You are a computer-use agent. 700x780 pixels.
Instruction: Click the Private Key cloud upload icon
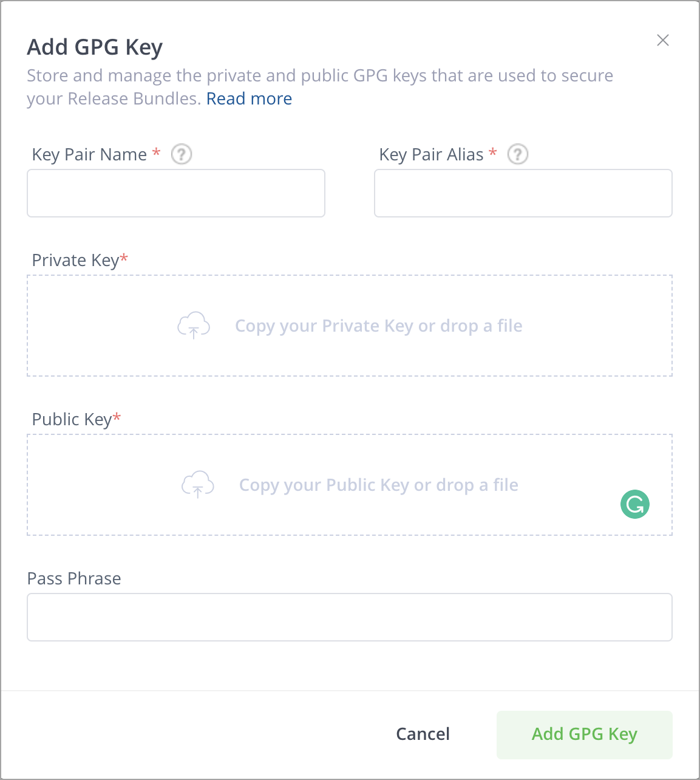pyautogui.click(x=194, y=326)
